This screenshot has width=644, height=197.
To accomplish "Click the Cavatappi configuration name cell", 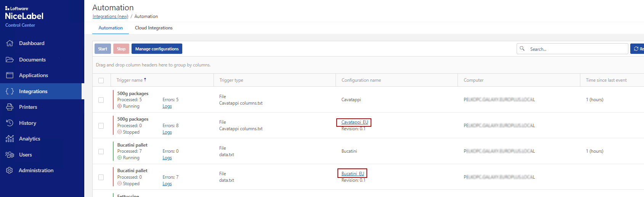I will point(351,100).
